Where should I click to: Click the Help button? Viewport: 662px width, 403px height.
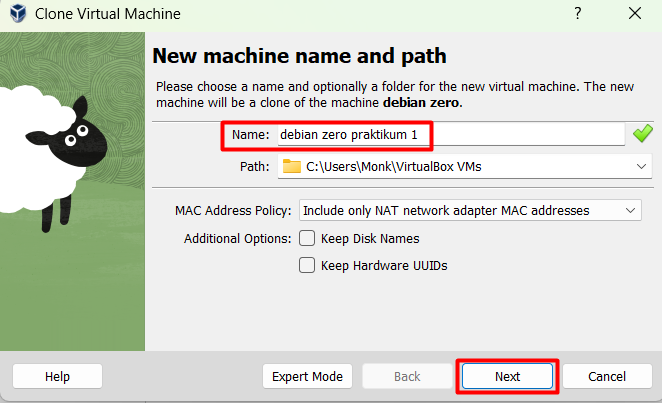point(57,376)
